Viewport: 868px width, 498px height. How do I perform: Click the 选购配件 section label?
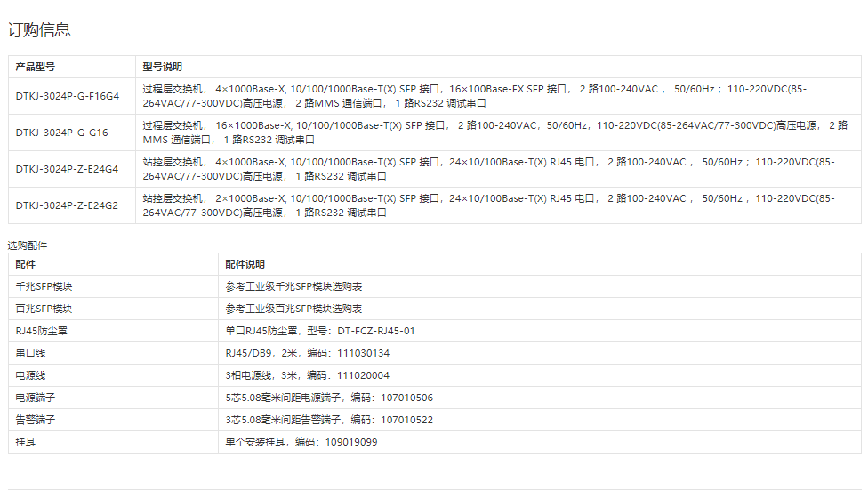28,245
